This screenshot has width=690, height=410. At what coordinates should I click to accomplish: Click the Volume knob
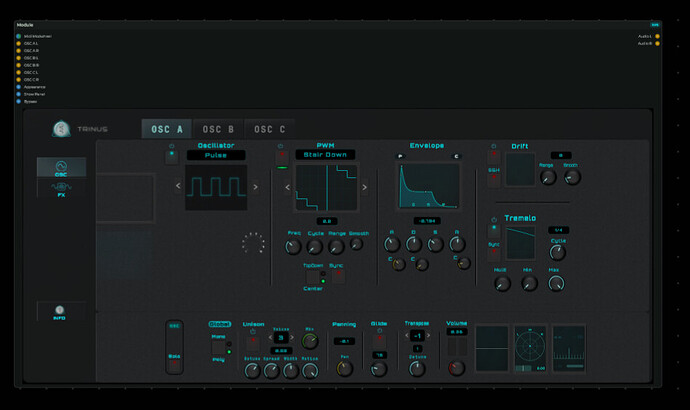click(457, 368)
